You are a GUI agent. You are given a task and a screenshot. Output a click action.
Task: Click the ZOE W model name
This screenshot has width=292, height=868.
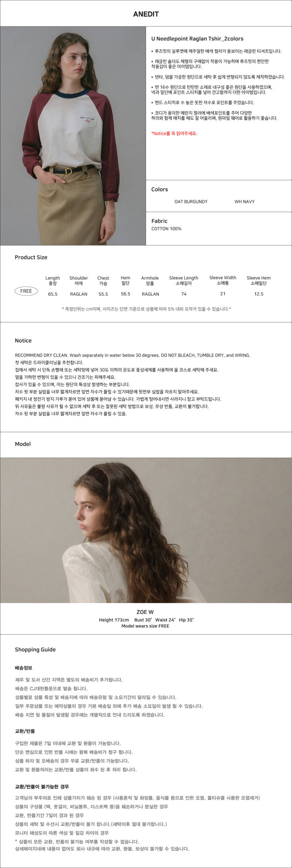click(145, 612)
